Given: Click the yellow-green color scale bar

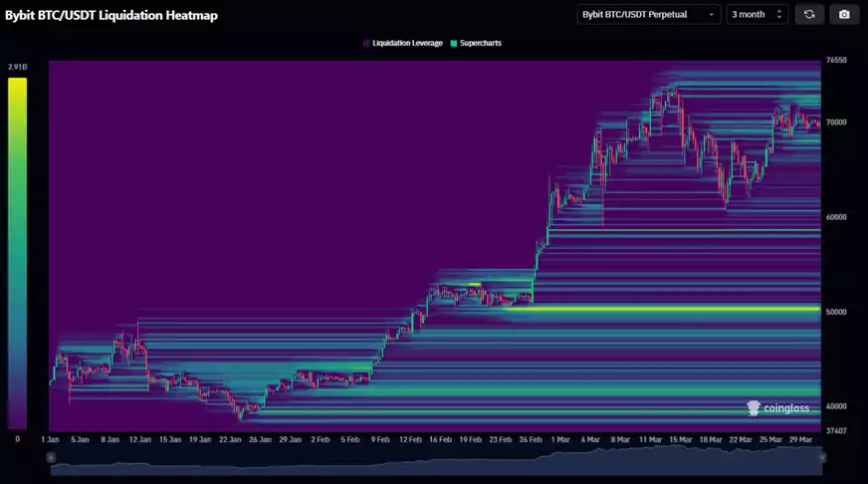Looking at the screenshot, I should tap(17, 253).
